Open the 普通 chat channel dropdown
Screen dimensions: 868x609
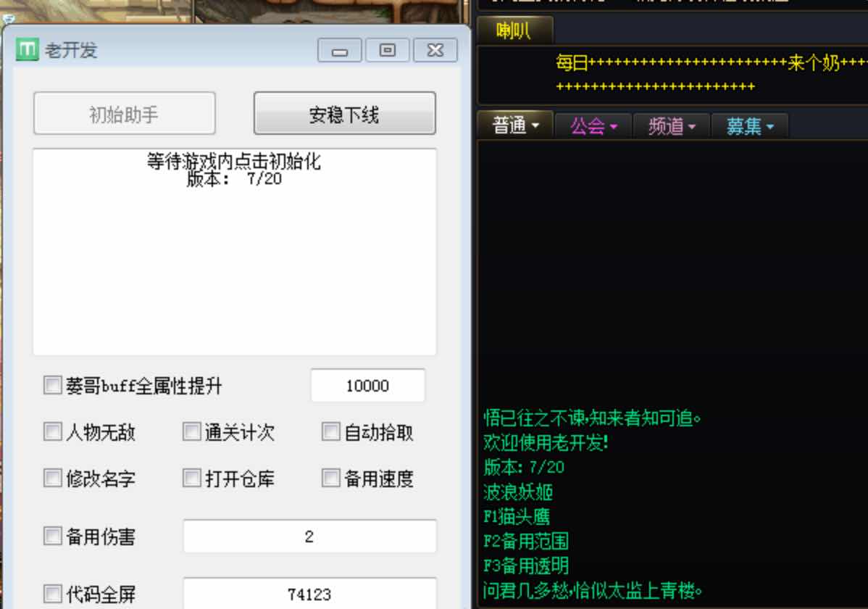[515, 126]
